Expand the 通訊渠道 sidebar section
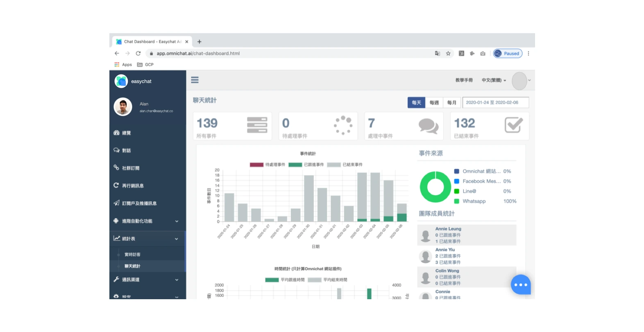 click(x=147, y=280)
